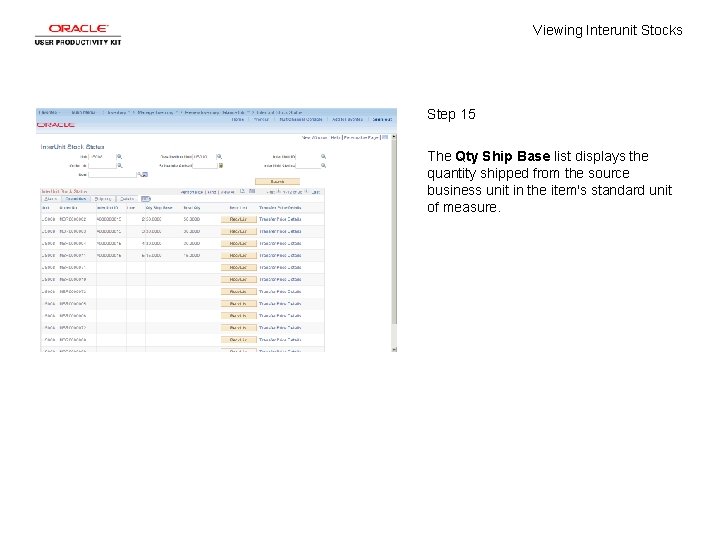This screenshot has width=720, height=540.
Task: Click the Search button
Action: [x=277, y=181]
